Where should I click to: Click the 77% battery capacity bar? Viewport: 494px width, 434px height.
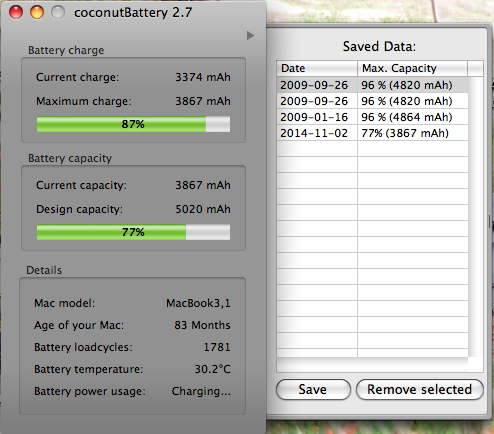click(133, 232)
